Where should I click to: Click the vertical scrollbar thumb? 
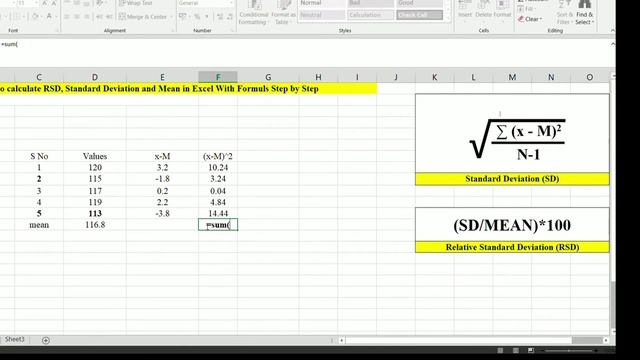click(x=613, y=304)
